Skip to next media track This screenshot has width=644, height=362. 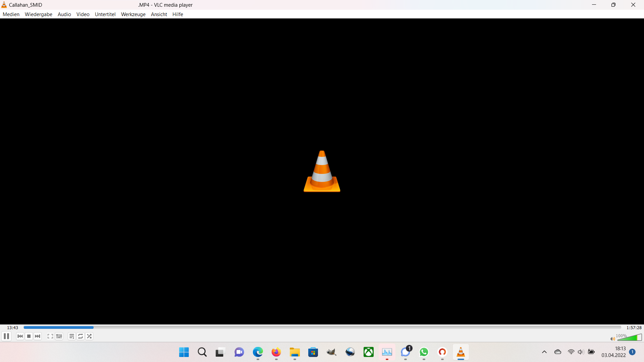(38, 336)
